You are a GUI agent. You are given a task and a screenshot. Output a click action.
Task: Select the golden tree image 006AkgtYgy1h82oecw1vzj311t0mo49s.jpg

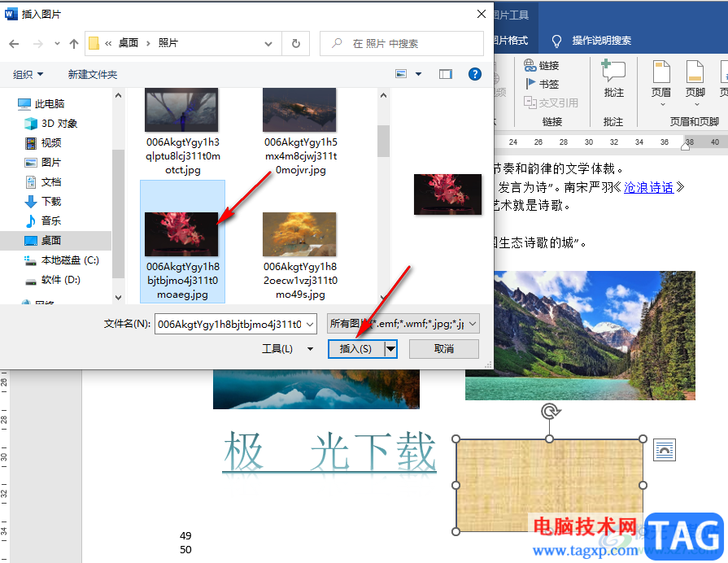[299, 234]
